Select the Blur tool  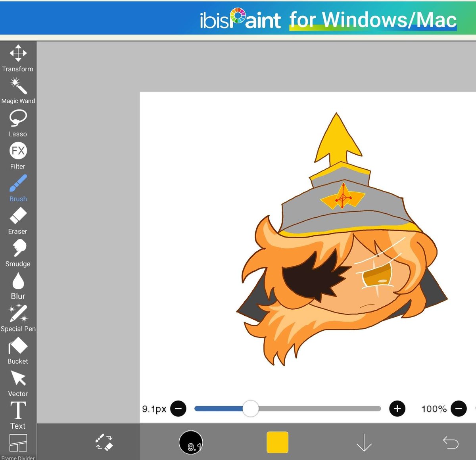click(x=18, y=286)
